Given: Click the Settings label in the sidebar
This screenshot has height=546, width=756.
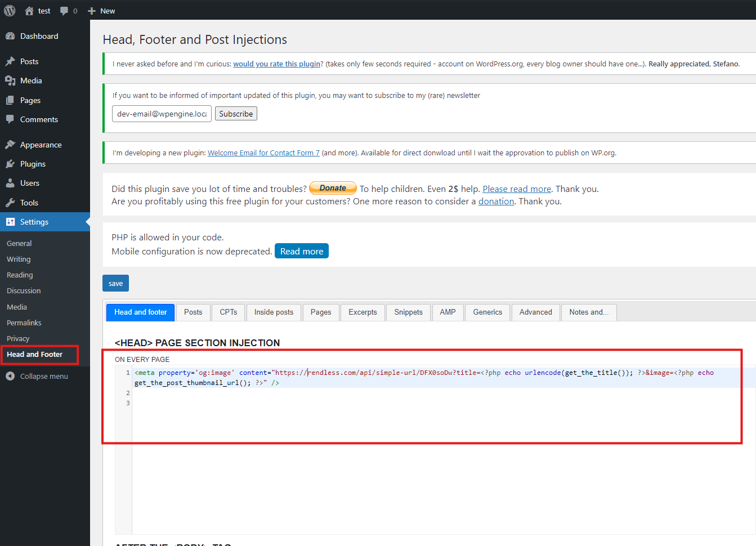Looking at the screenshot, I should point(34,222).
